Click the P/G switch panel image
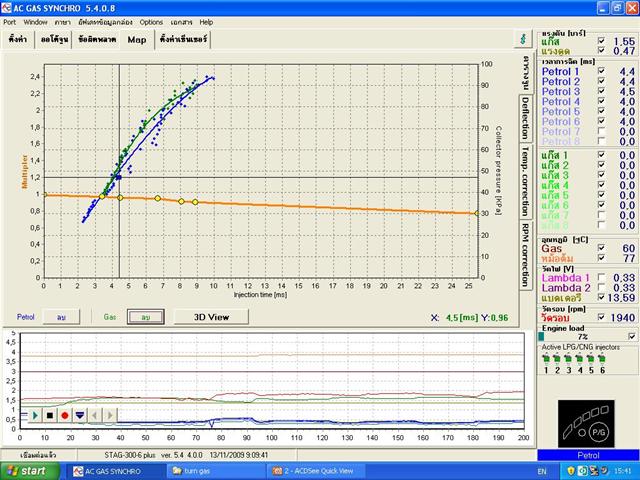640x480 pixels. [x=586, y=426]
